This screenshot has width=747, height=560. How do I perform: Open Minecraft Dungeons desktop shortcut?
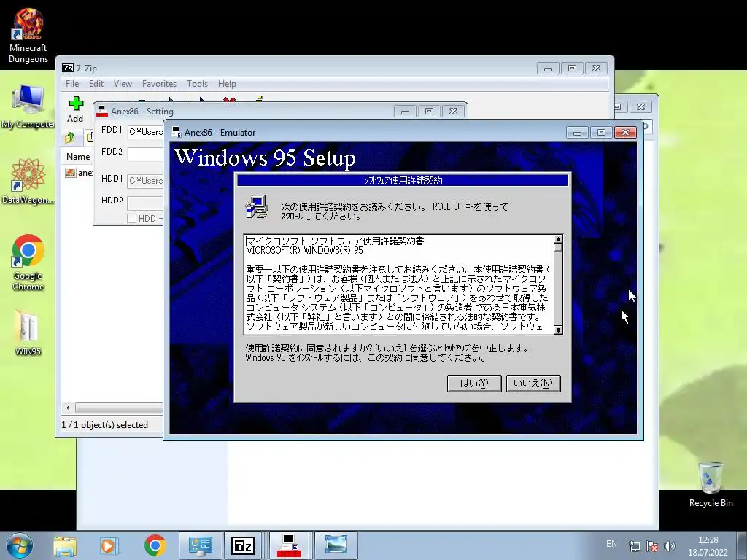28,36
